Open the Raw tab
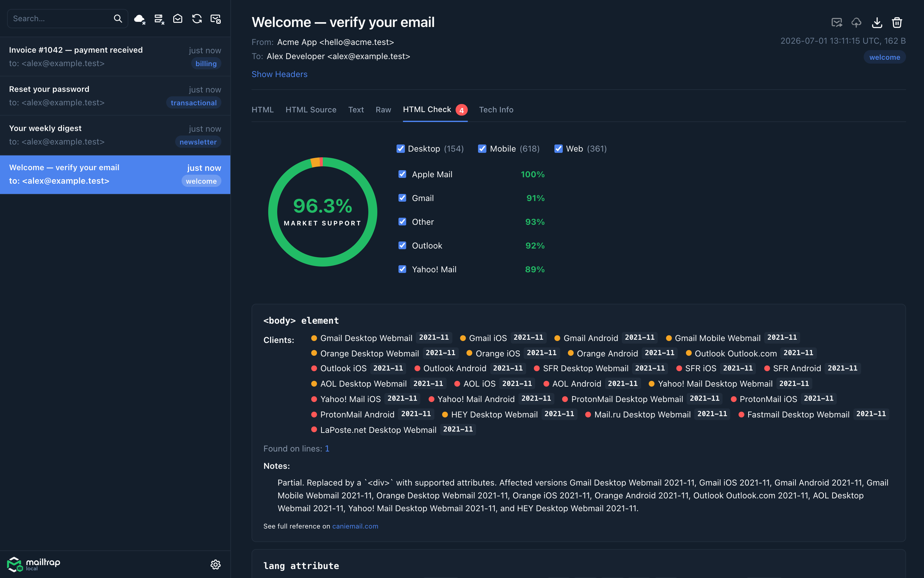 tap(383, 110)
